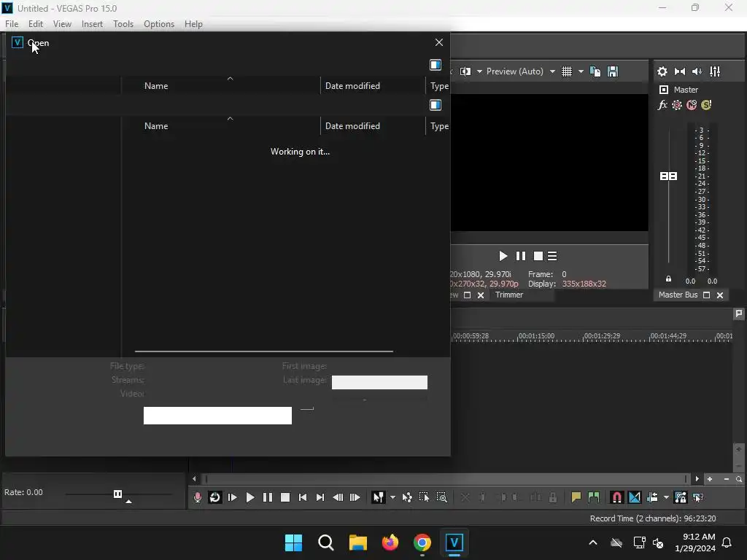Click Play From Start in transport
This screenshot has height=560, width=747.
pos(233,497)
